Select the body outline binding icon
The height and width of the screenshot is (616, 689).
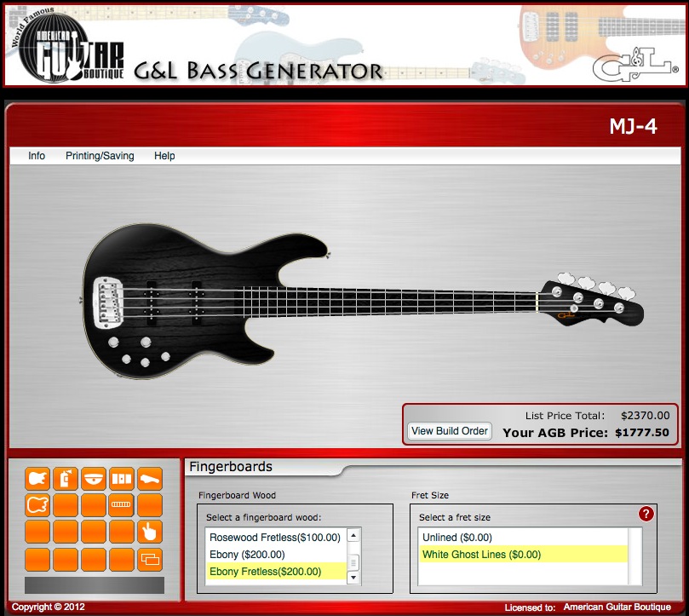(x=37, y=504)
